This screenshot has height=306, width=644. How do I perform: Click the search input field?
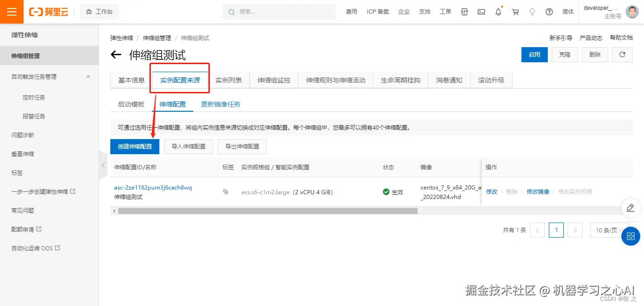pyautogui.click(x=279, y=11)
